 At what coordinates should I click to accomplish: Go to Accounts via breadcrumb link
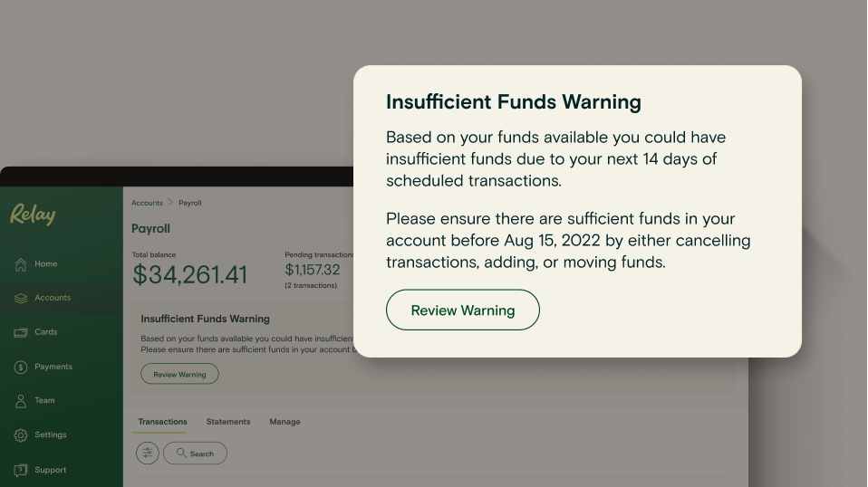147,203
